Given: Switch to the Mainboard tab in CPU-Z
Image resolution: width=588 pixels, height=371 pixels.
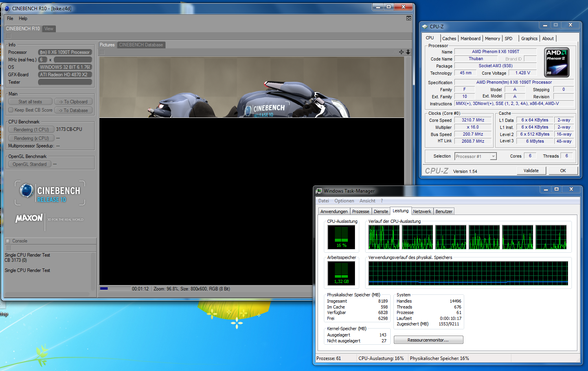Looking at the screenshot, I should [470, 39].
